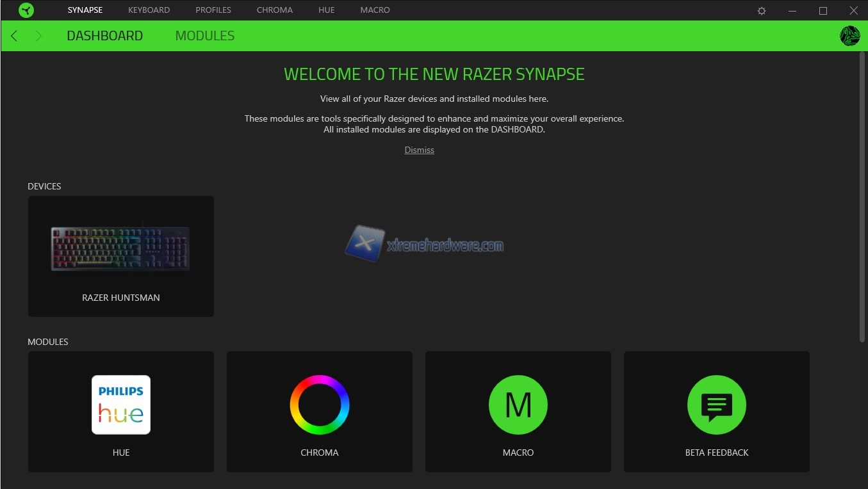Switch to the HUE top tab
Image resolution: width=868 pixels, height=489 pixels.
click(327, 10)
